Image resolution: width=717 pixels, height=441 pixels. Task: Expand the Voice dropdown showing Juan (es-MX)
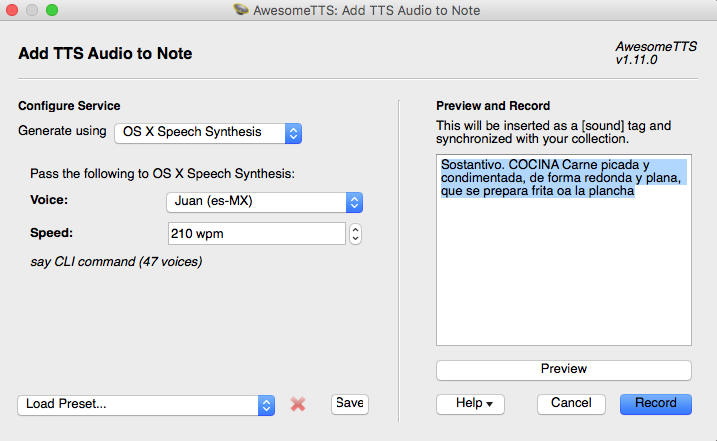(x=263, y=202)
